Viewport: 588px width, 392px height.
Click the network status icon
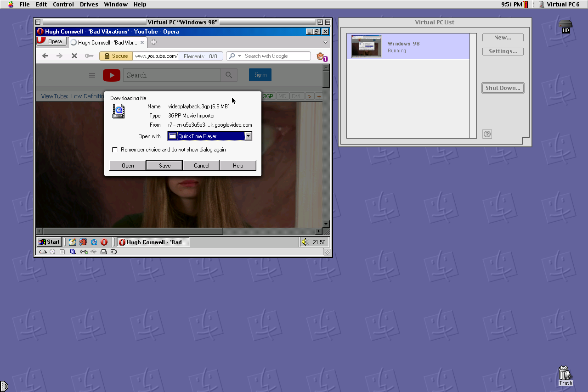[84, 252]
